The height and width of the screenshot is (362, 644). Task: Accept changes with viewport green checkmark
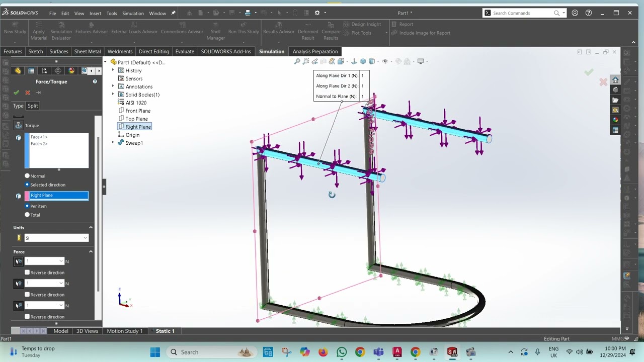[589, 72]
